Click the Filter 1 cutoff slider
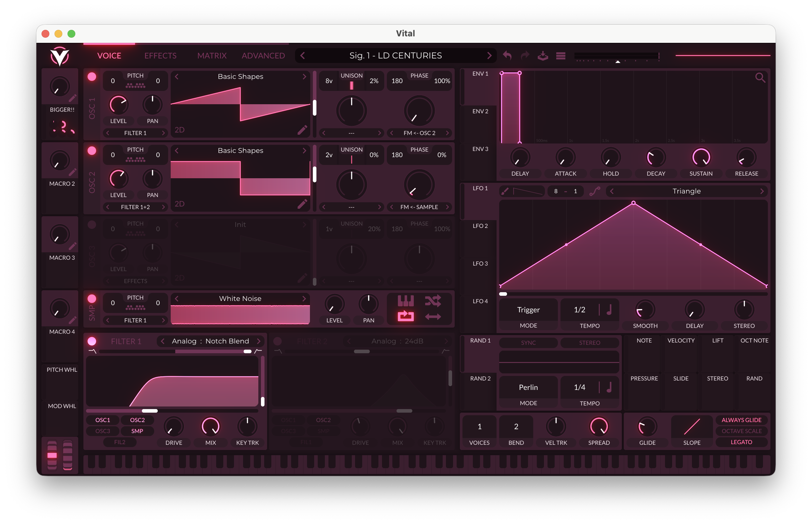Image resolution: width=812 pixels, height=524 pixels. tap(172, 411)
